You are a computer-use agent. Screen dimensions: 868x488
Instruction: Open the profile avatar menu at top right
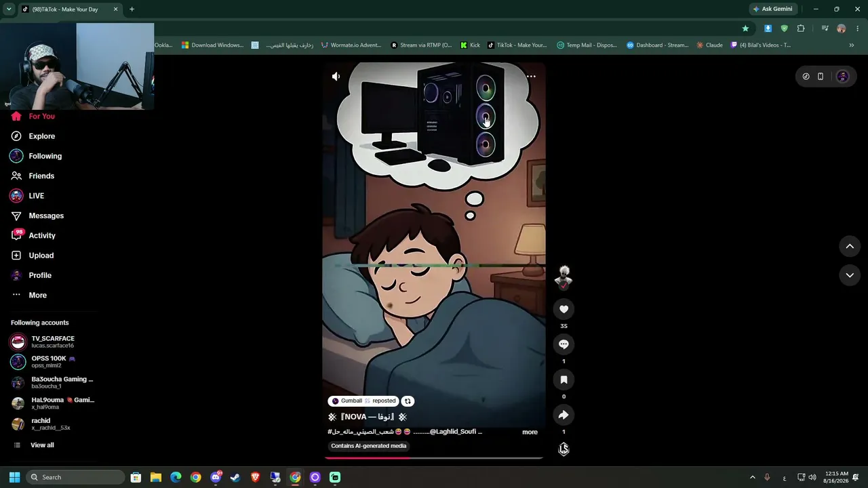(x=843, y=77)
